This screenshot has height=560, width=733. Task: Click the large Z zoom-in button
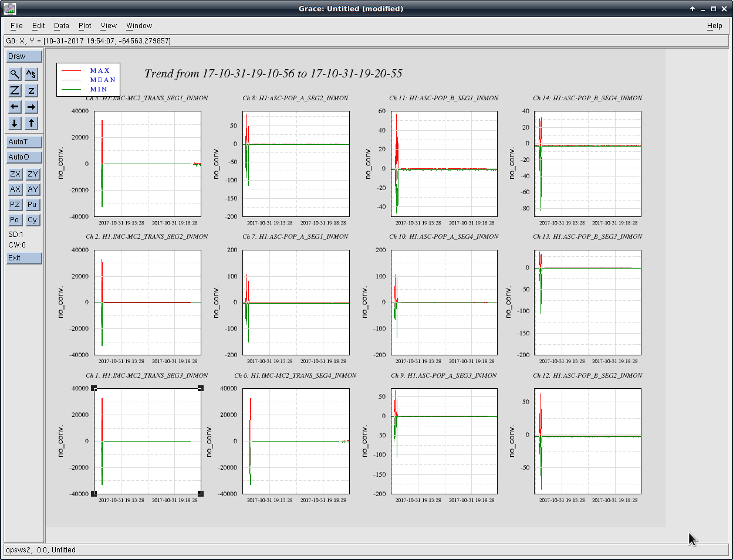(x=15, y=90)
